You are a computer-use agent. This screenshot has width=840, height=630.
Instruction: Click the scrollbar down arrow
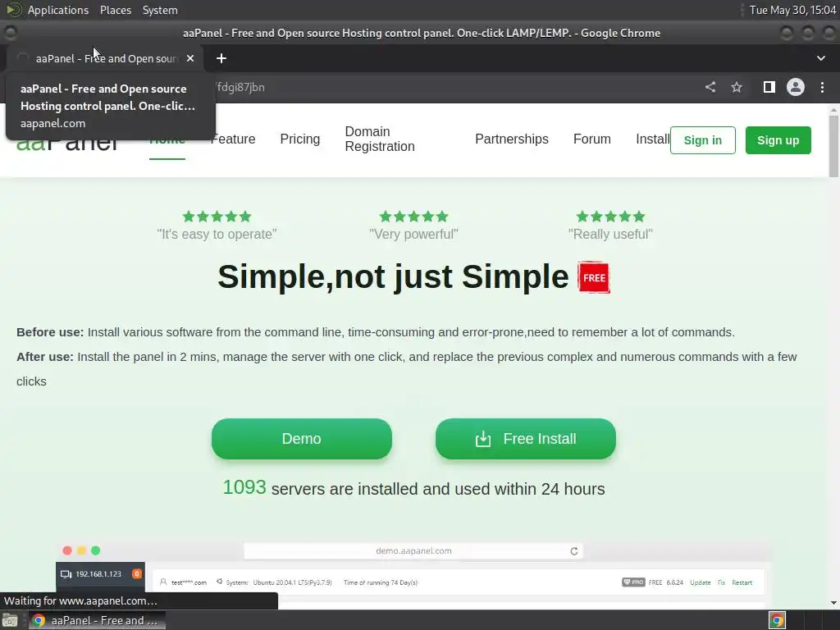coord(833,603)
